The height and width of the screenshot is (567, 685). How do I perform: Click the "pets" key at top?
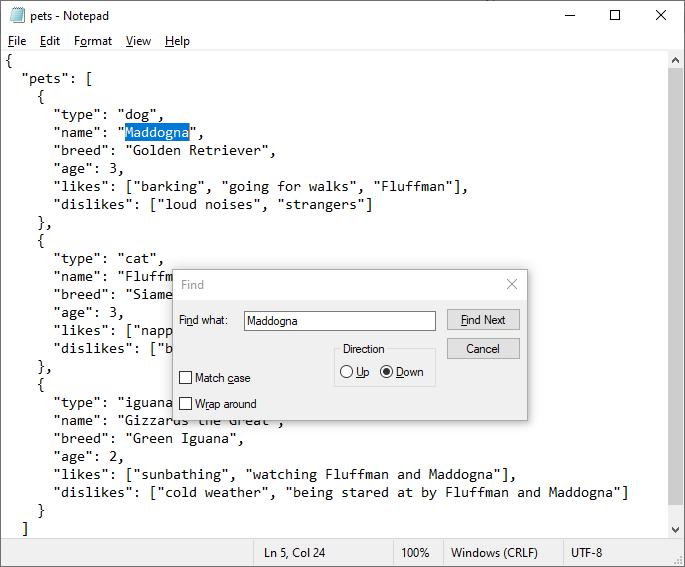[45, 79]
